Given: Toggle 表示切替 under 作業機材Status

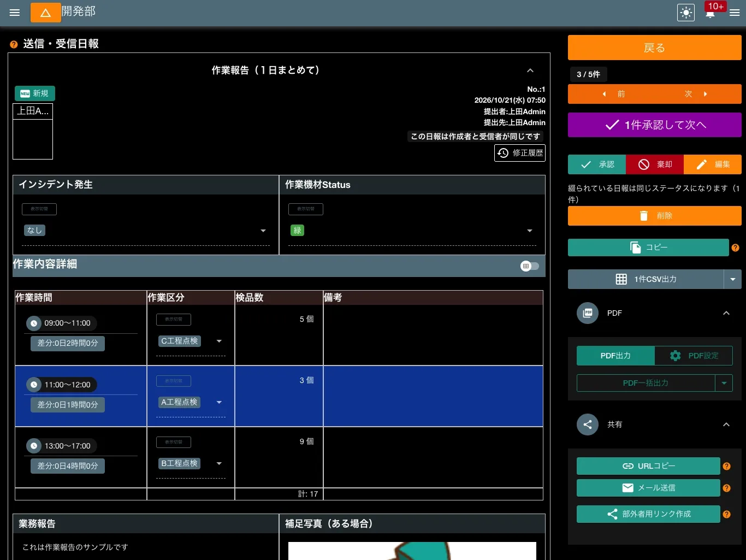Looking at the screenshot, I should tap(306, 209).
